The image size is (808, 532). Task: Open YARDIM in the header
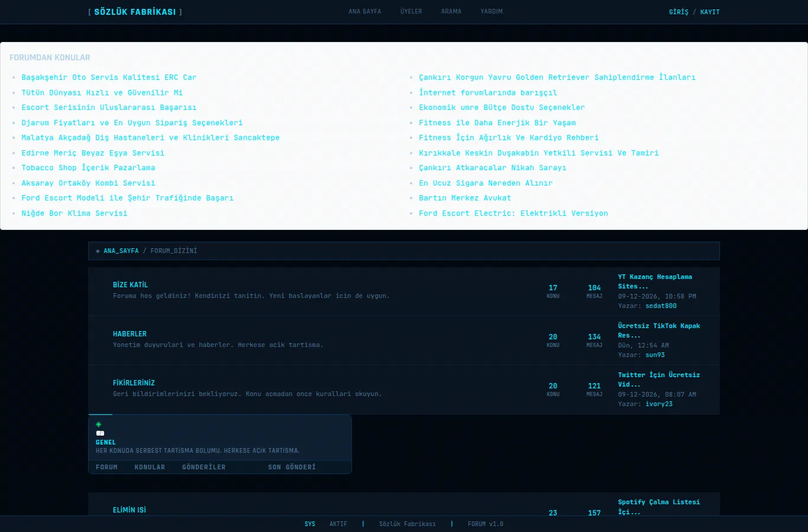492,11
